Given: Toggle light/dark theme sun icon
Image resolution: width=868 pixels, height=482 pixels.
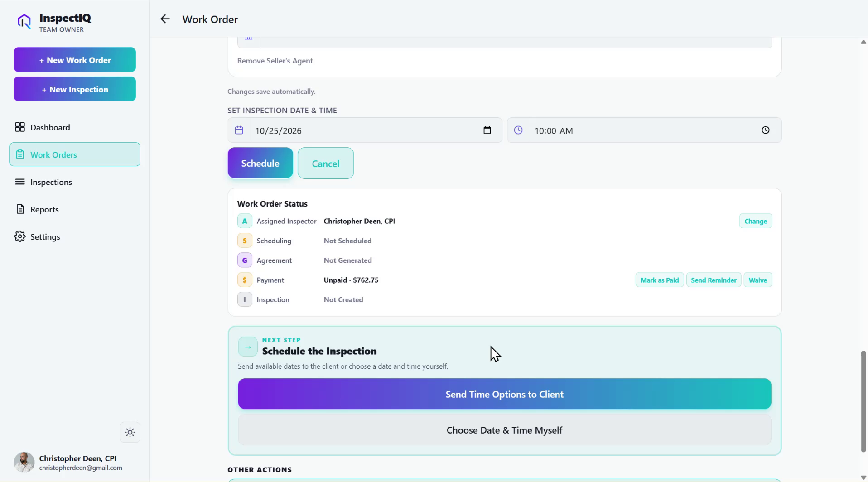Looking at the screenshot, I should [130, 432].
